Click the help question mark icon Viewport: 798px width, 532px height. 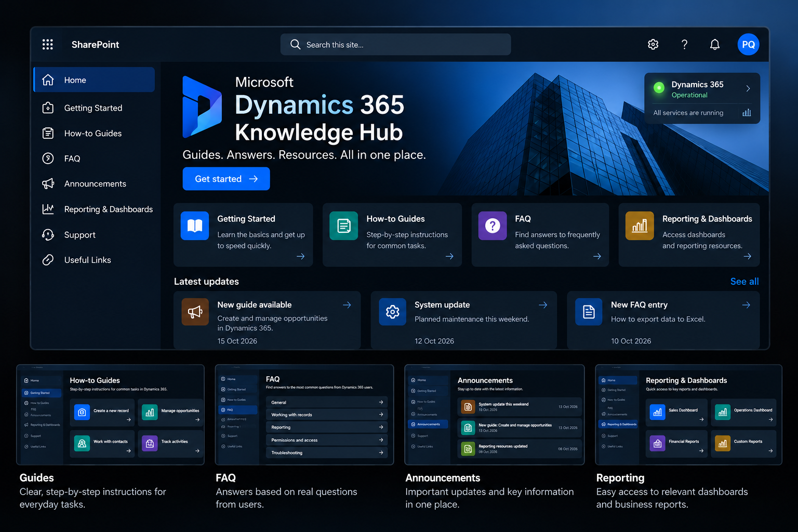[684, 45]
